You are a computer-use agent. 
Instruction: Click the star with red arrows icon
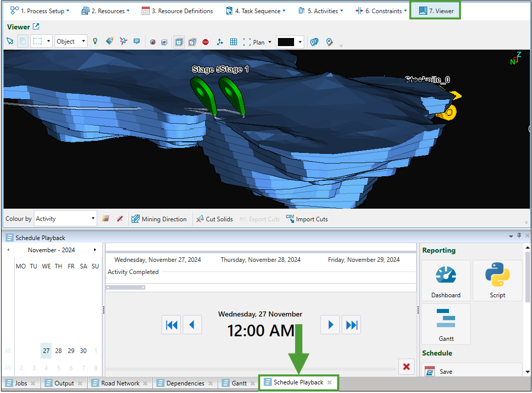point(123,42)
